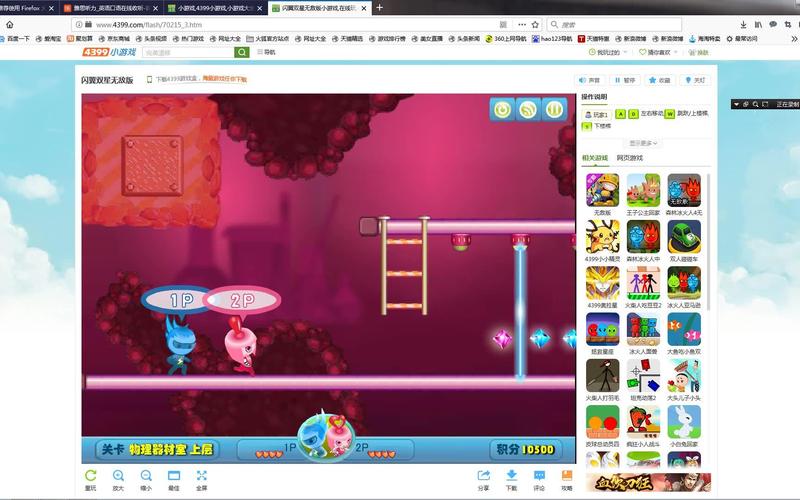Show more bookmarks with the double-chevron
Image resolution: width=800 pixels, height=500 pixels.
pos(794,38)
